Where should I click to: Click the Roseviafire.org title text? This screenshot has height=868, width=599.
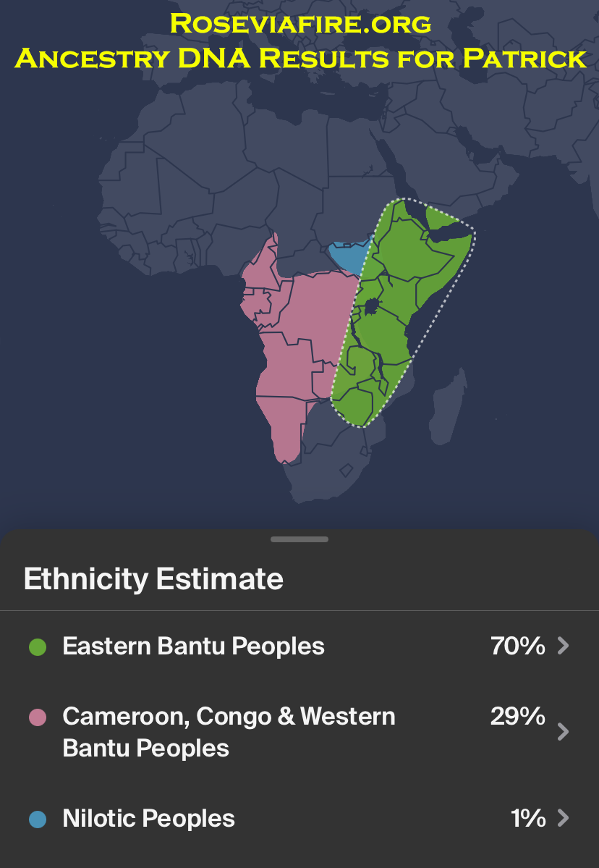[x=300, y=23]
